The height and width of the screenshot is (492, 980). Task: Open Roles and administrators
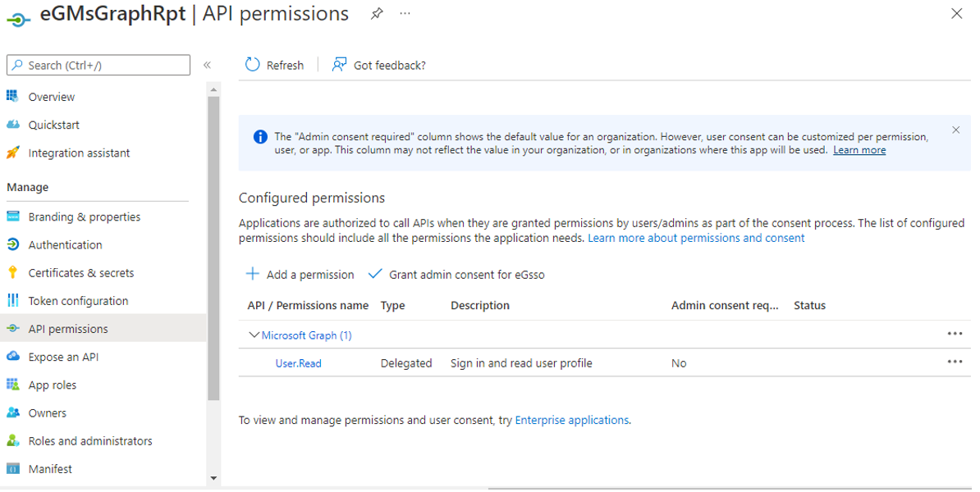(90, 441)
